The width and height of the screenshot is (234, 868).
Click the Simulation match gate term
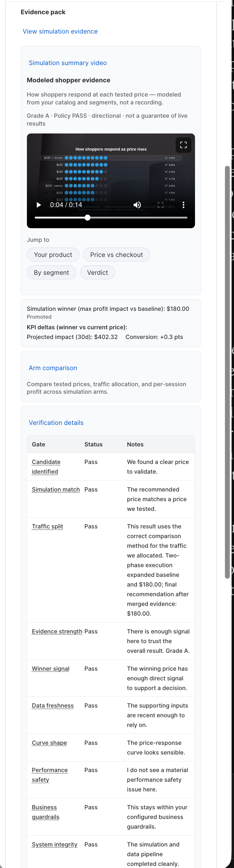click(x=56, y=489)
